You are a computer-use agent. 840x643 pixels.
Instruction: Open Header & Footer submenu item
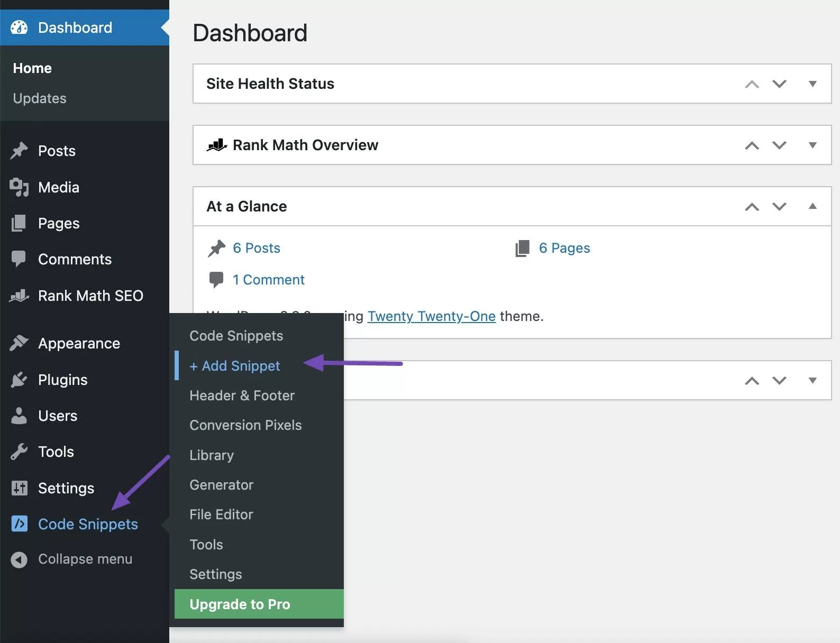coord(242,396)
